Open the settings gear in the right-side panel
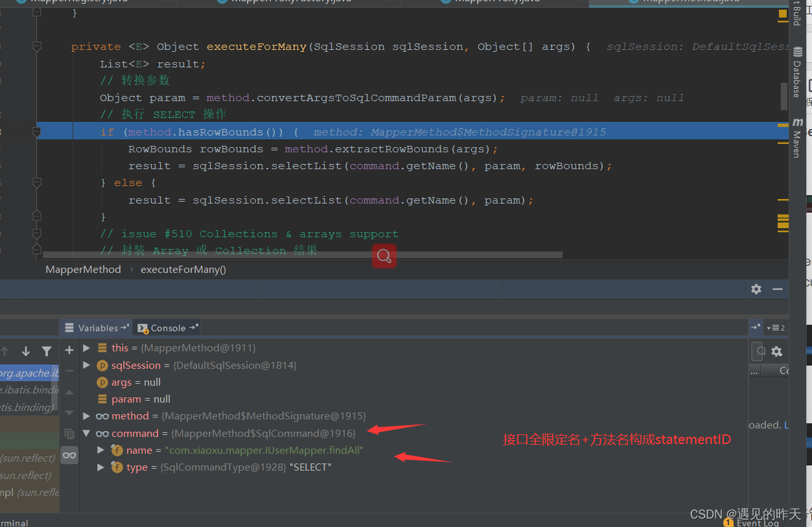The height and width of the screenshot is (527, 812). click(776, 351)
